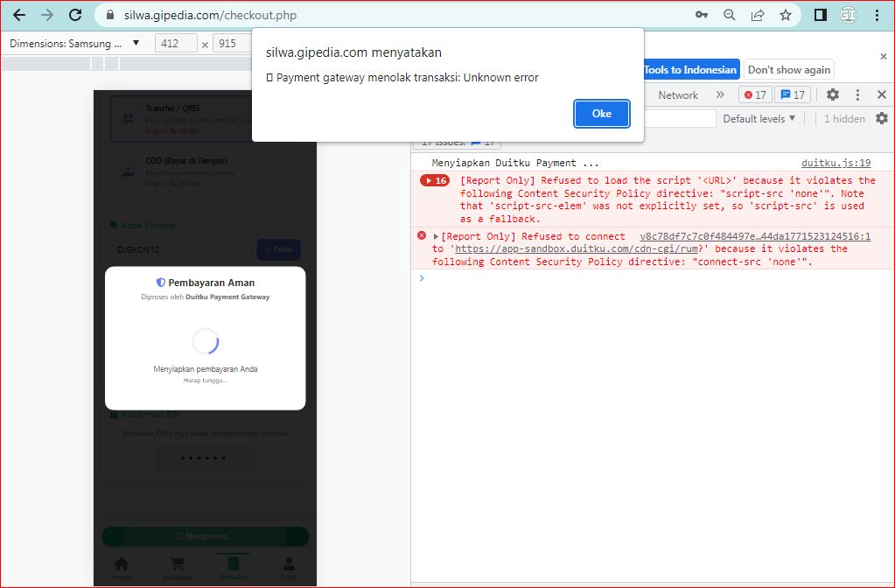Open DevTools more options kebab menu

(857, 94)
